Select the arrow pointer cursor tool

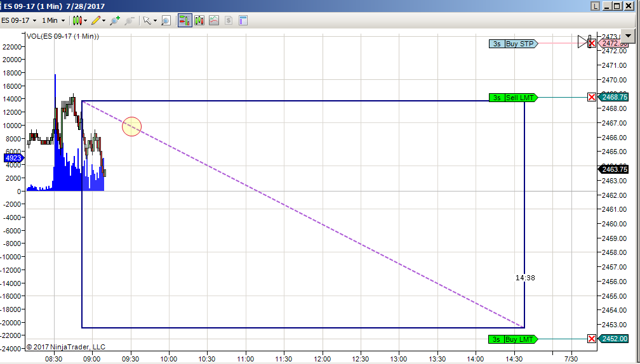point(147,20)
